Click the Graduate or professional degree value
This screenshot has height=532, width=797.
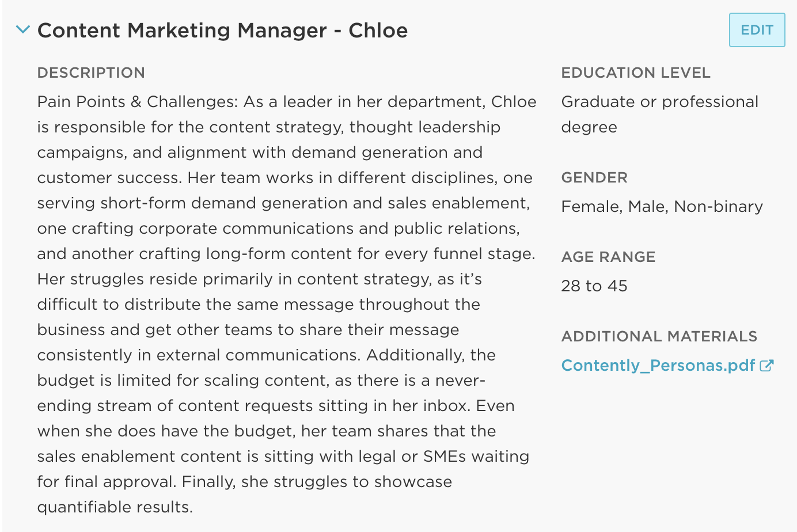659,114
